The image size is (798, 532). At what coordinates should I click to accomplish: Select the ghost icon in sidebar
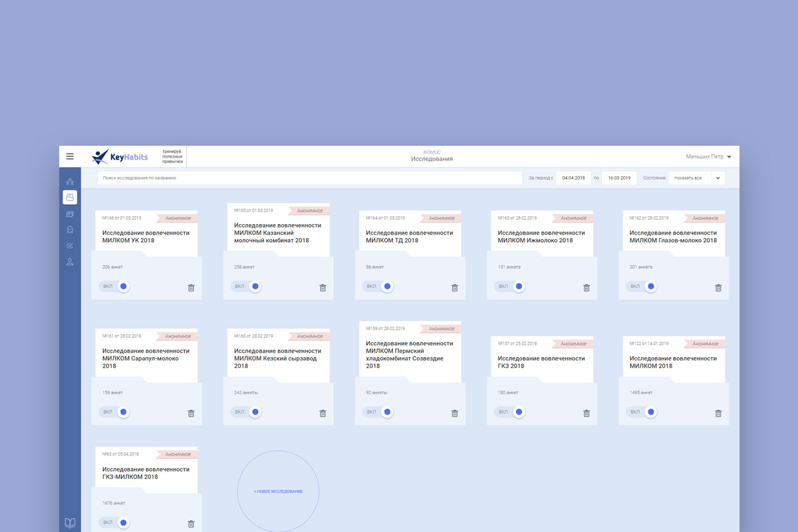click(x=70, y=229)
